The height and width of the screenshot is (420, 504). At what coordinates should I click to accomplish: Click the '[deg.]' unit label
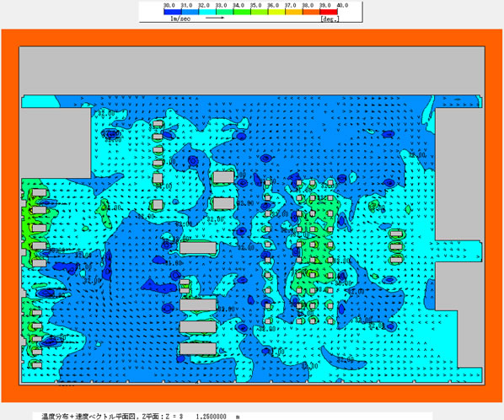pos(330,19)
